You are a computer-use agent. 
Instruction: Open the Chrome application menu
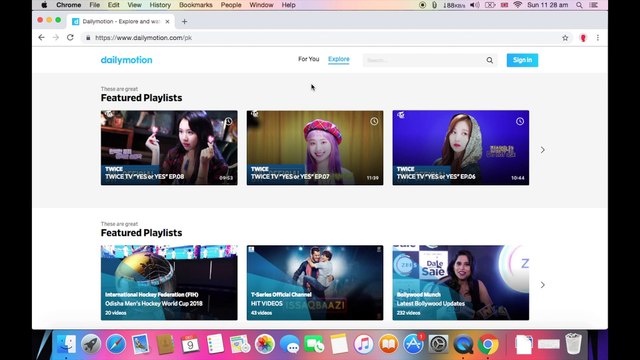(69, 5)
